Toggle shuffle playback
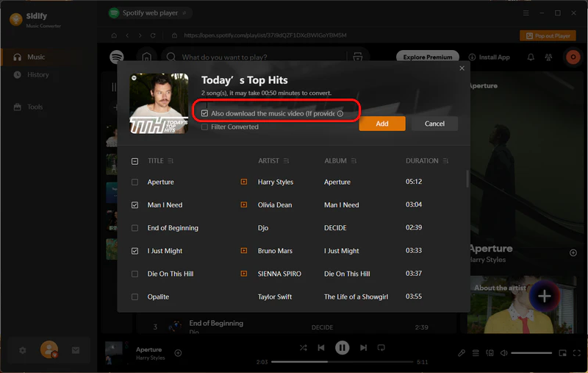 pyautogui.click(x=303, y=347)
